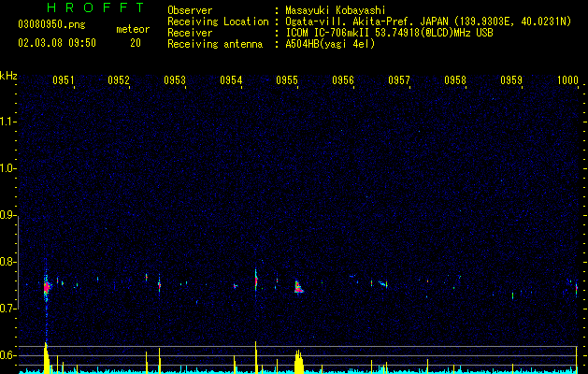Click the 0954 time marker
Screen dimensions: 588x374
[x=231, y=79]
